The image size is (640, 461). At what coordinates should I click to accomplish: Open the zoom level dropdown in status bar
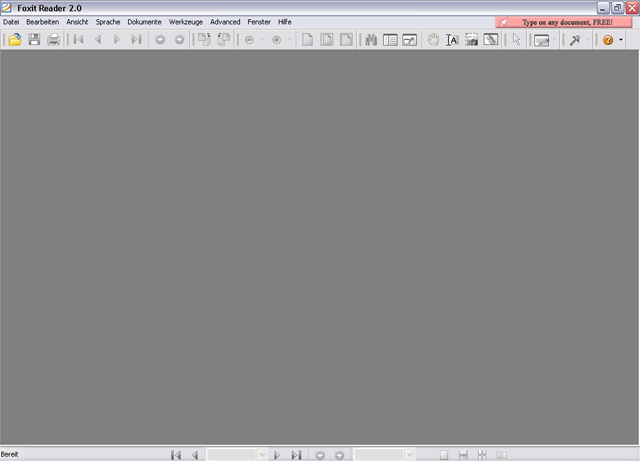point(409,454)
